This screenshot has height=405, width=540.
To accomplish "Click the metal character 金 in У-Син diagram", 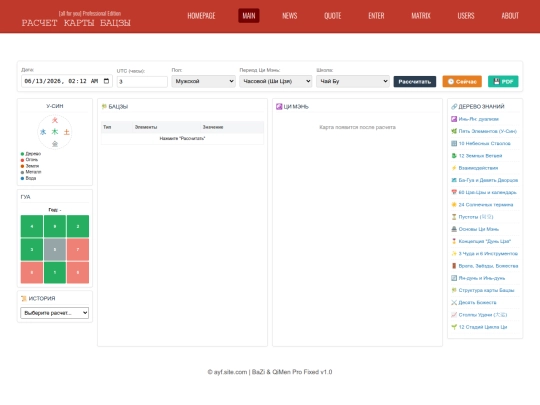I will (55, 144).
